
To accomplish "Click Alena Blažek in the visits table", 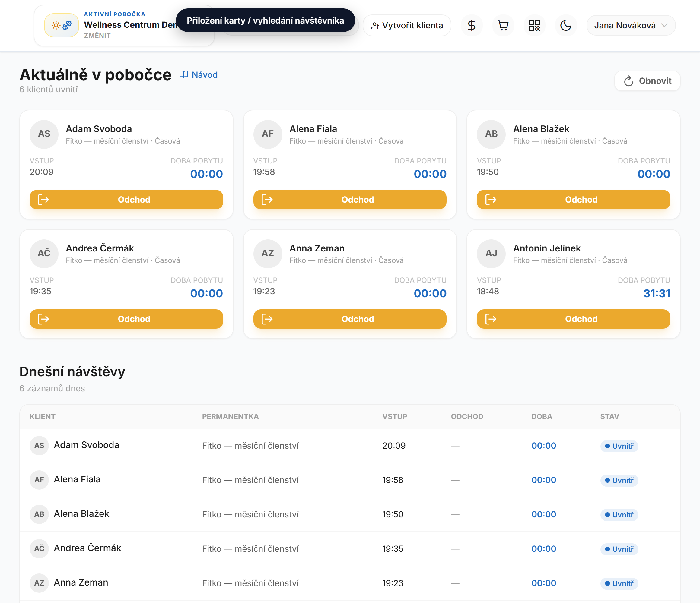I will [x=81, y=514].
